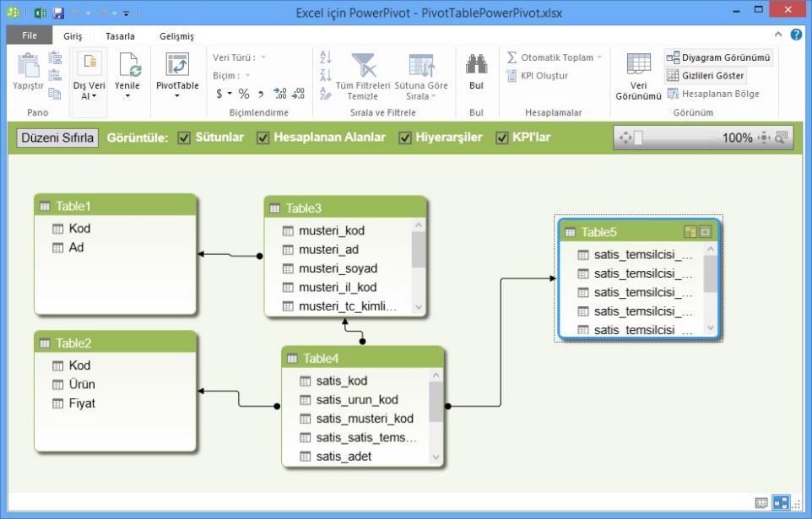Click the Düzeni Sıfırla button

coord(57,138)
